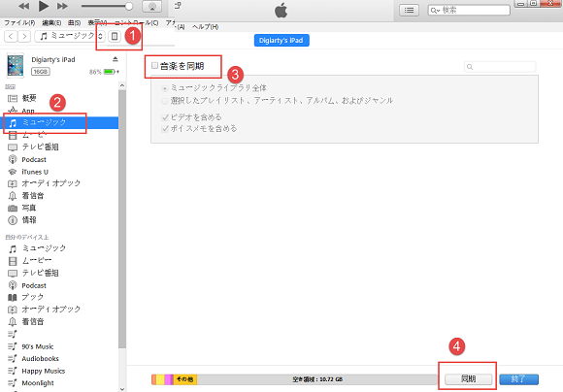Click the battery level indicator
The height and width of the screenshot is (392, 563).
point(109,72)
